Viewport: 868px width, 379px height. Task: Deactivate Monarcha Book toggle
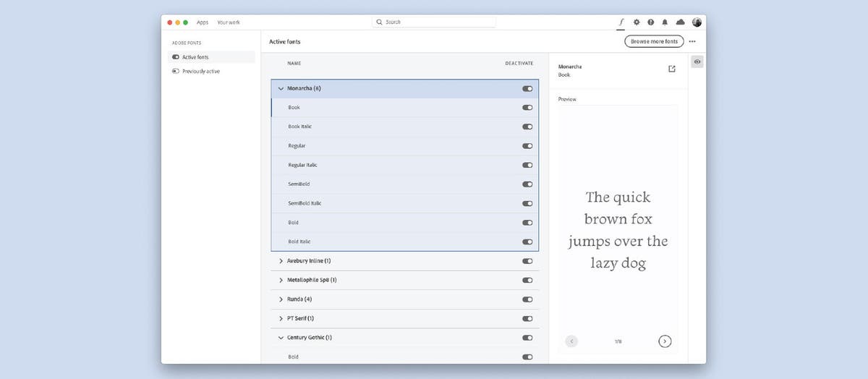point(527,107)
